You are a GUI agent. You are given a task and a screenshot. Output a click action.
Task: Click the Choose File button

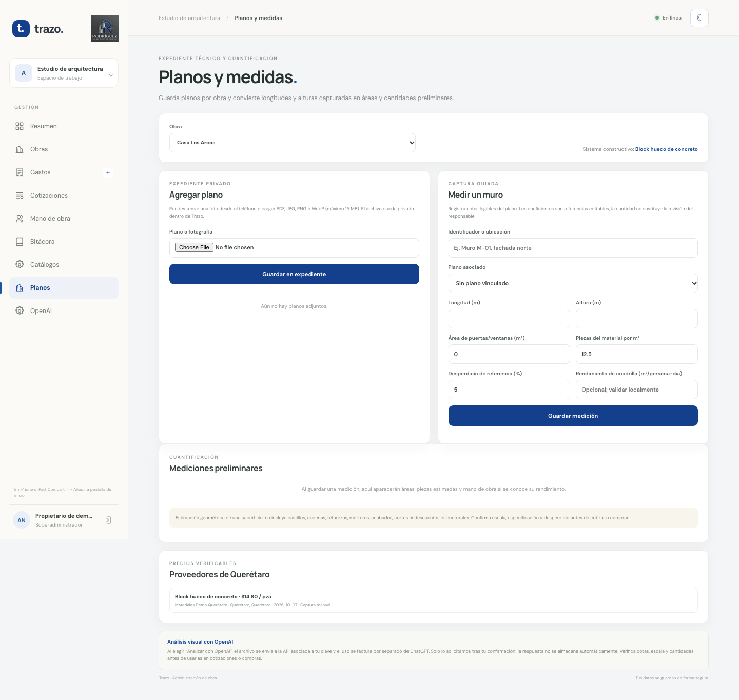coord(194,247)
